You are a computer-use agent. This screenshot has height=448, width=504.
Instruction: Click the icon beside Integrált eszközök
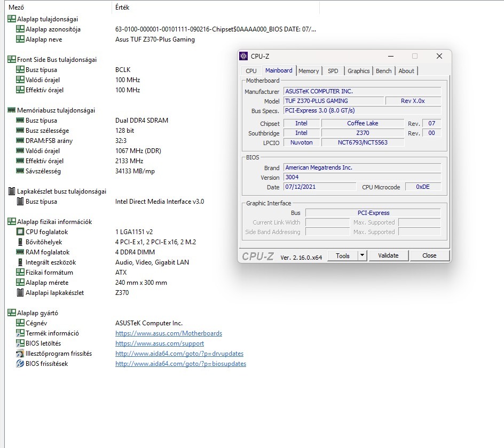pyautogui.click(x=20, y=262)
